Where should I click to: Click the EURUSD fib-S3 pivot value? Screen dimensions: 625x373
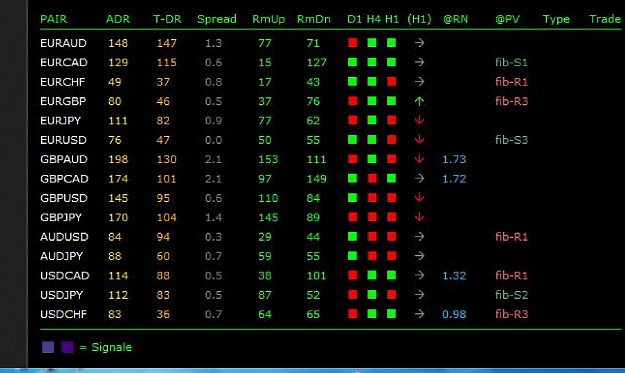(x=511, y=140)
